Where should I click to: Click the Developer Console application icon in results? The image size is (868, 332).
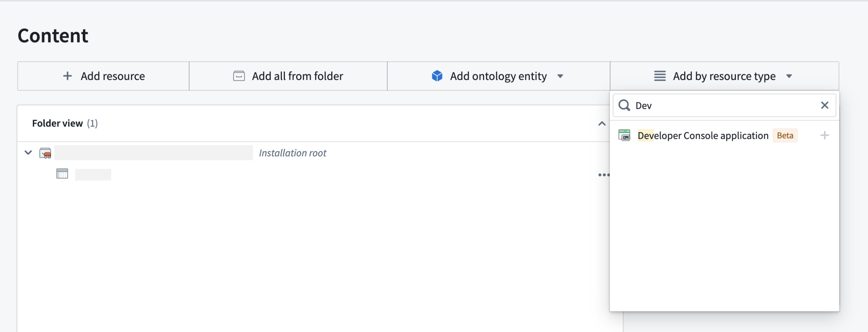coord(625,135)
